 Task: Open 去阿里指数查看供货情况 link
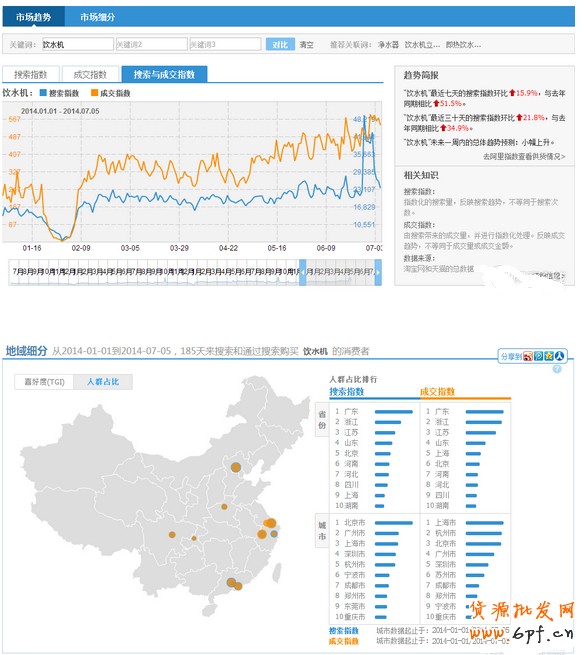524,156
